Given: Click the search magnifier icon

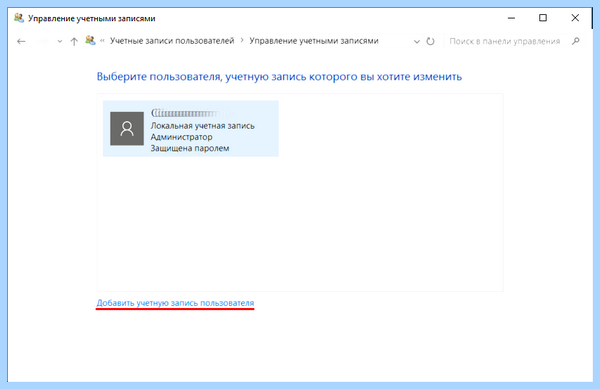Looking at the screenshot, I should point(576,41).
